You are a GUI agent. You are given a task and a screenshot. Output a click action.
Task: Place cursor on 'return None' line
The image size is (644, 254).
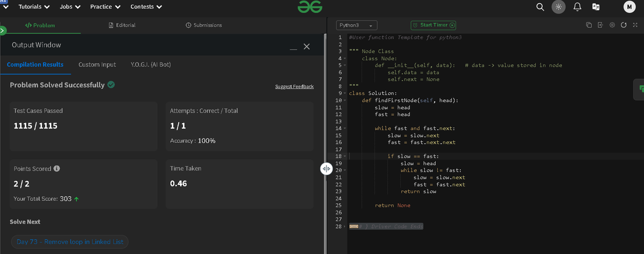[x=392, y=205]
